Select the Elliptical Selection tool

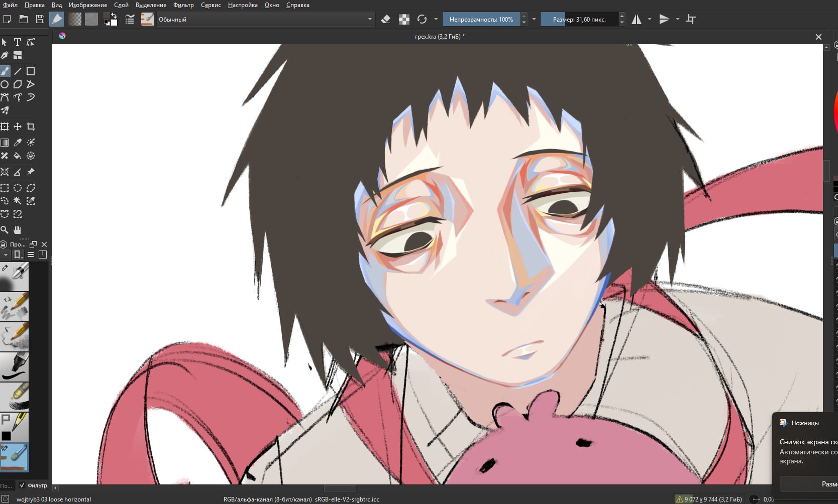[18, 188]
